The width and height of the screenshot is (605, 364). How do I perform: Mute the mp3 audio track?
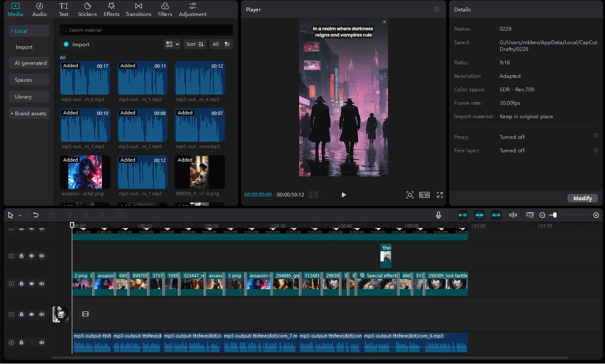click(42, 343)
